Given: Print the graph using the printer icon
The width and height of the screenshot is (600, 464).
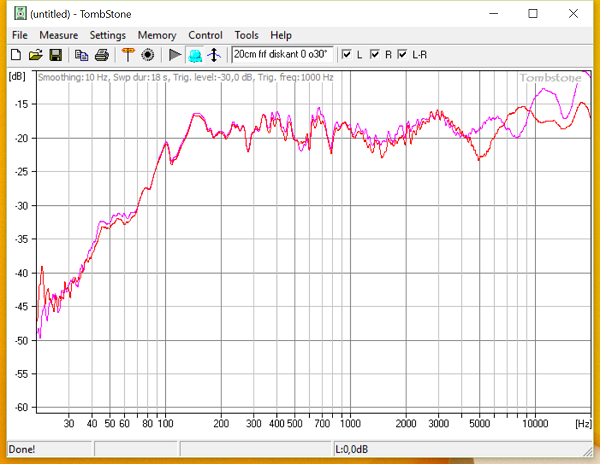Looking at the screenshot, I should [101, 55].
